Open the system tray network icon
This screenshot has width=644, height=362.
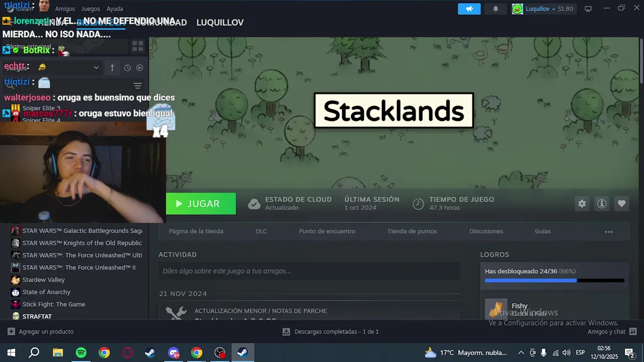555,353
